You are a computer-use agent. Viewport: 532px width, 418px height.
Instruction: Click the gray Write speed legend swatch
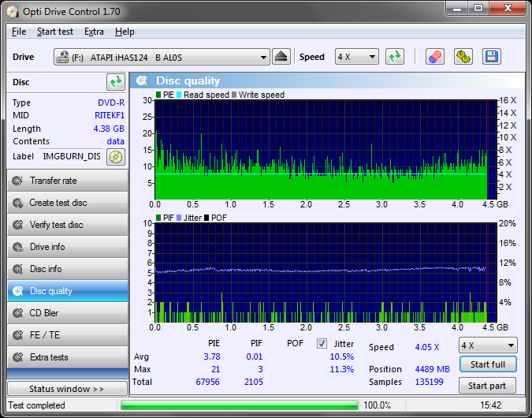(234, 95)
